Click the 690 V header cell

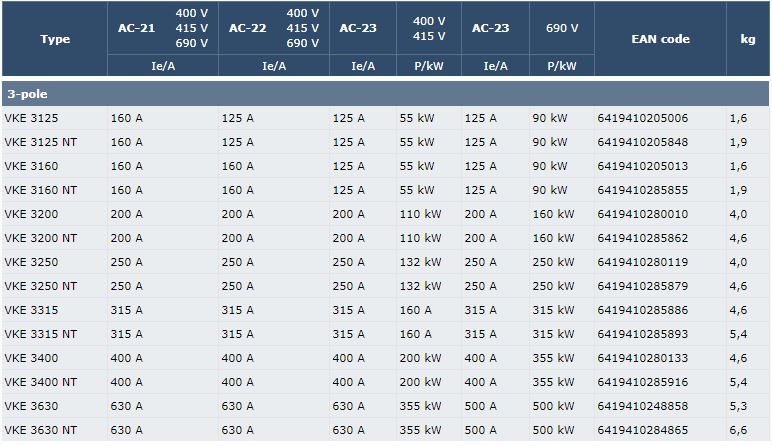pos(562,28)
